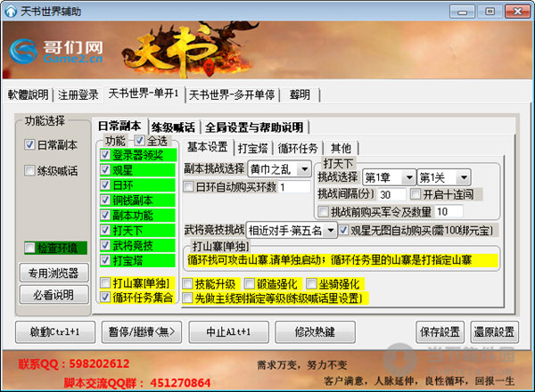Viewport: 535px width, 392px height.
Task: Enable the 打山寨[单独] checkbox
Action: pos(105,282)
